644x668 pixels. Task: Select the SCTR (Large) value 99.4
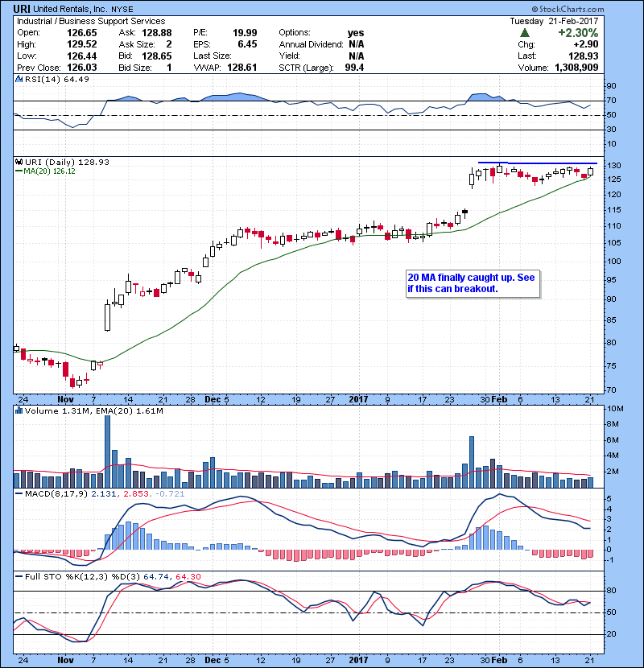355,68
